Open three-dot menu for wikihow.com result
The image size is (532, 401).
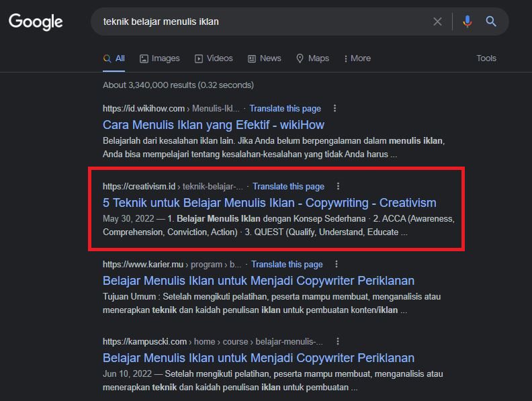[335, 108]
